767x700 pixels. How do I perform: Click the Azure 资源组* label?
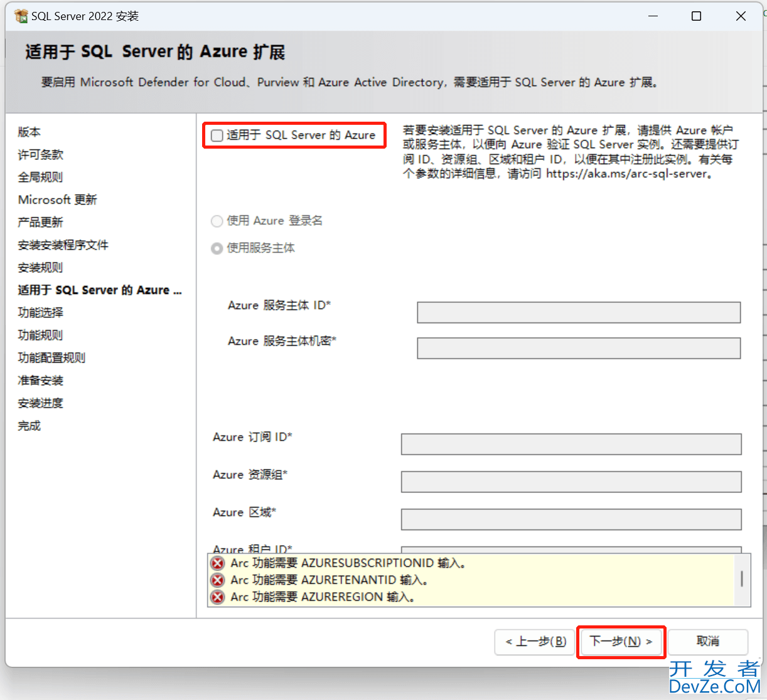click(250, 475)
